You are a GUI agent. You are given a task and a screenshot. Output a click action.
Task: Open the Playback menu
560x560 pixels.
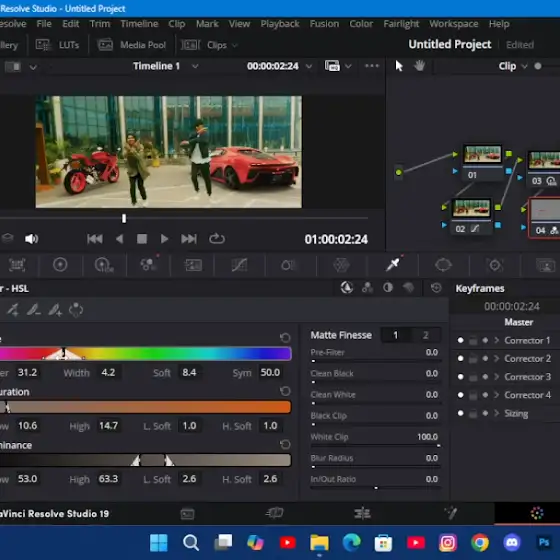coord(280,24)
